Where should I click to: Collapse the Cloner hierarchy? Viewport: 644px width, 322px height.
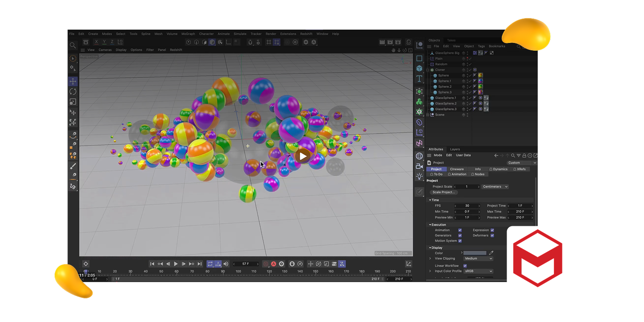(x=428, y=70)
